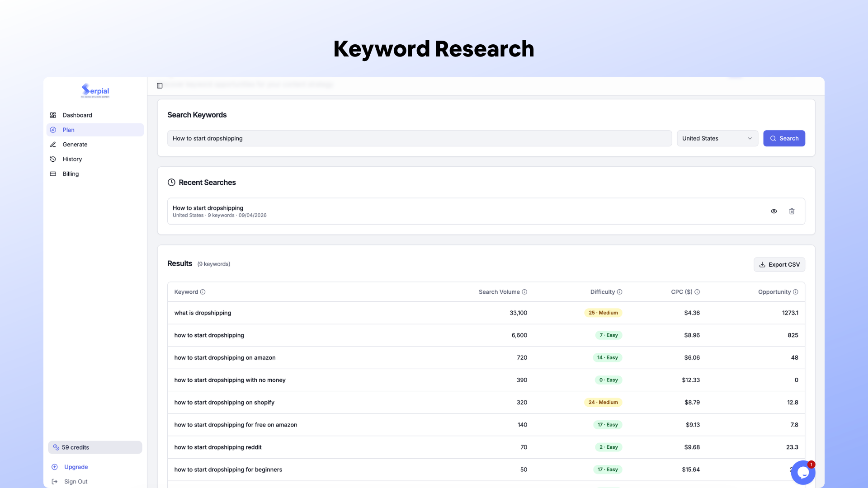Open History in the sidebar

[72, 159]
